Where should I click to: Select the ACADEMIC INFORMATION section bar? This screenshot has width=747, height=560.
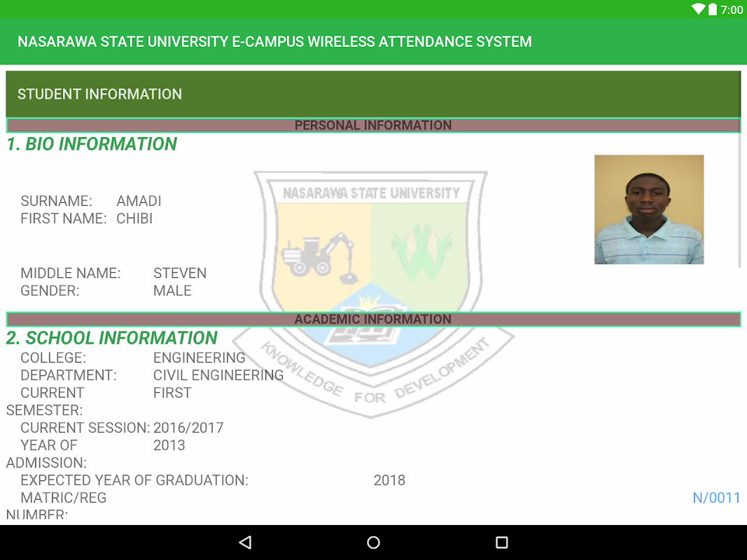click(373, 319)
